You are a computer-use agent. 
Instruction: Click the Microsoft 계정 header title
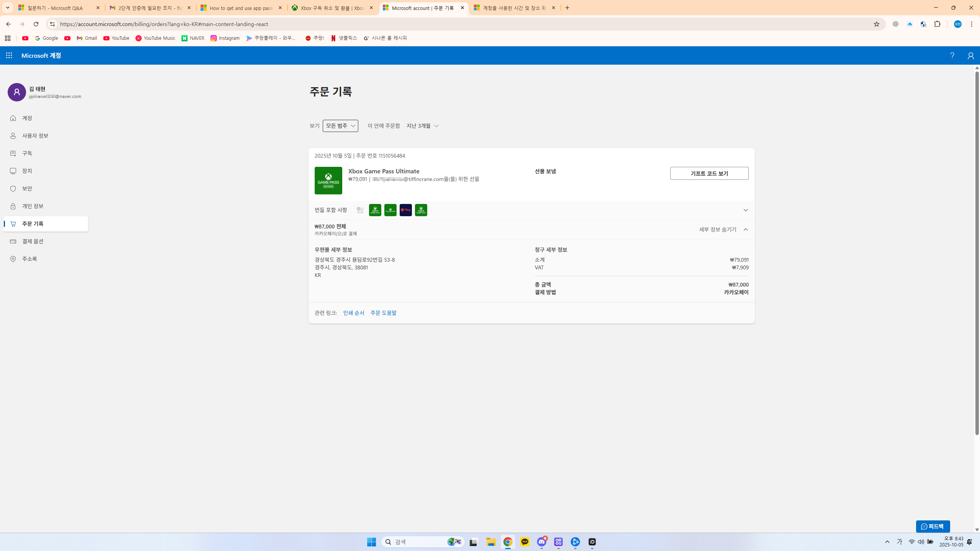pyautogui.click(x=41, y=55)
